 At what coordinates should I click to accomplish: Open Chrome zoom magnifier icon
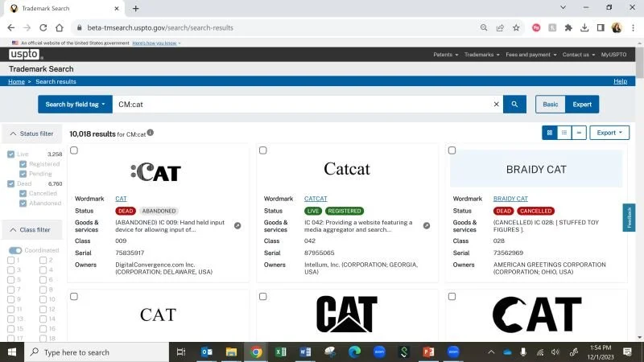point(484,28)
